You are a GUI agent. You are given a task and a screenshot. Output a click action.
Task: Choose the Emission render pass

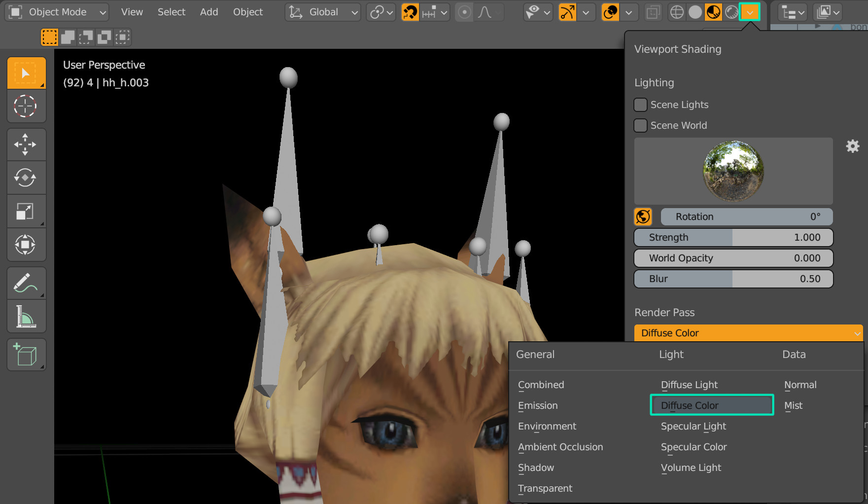[538, 405]
